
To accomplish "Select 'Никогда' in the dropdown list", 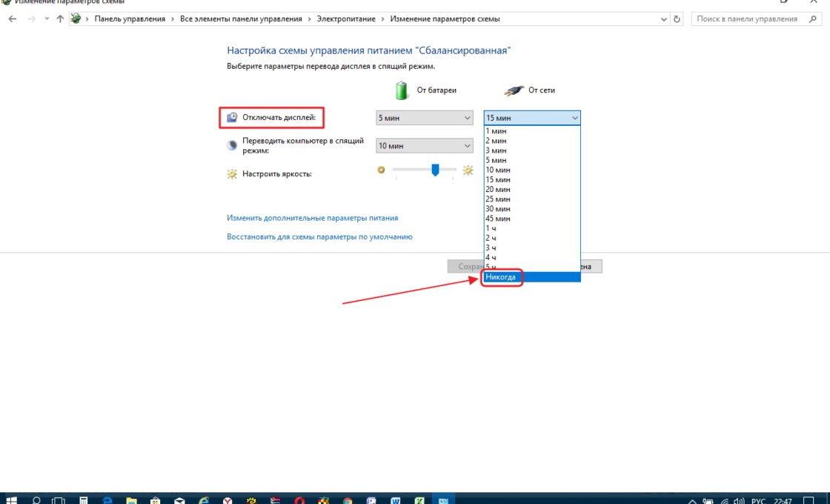I will (x=532, y=277).
